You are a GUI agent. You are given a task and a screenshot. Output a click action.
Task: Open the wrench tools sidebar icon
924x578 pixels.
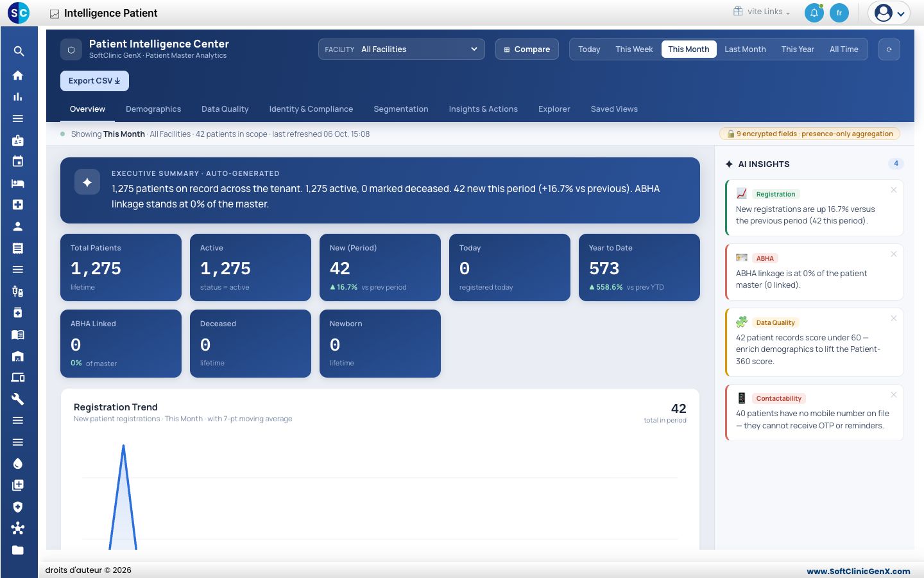(x=18, y=399)
